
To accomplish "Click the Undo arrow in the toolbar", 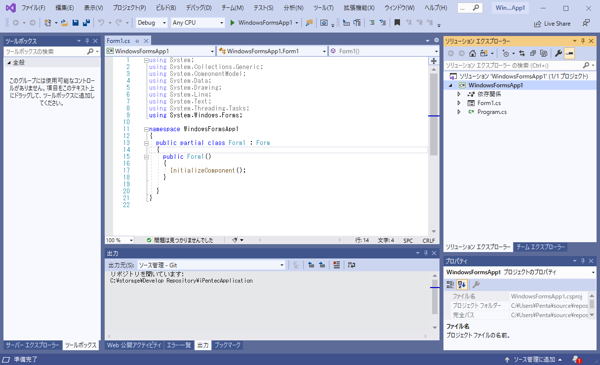I will tap(101, 23).
